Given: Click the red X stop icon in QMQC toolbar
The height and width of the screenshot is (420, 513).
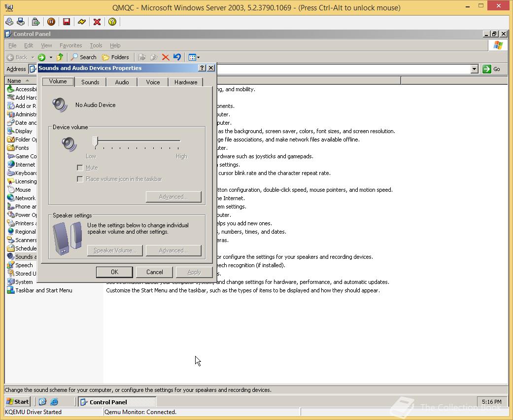Looking at the screenshot, I should click(97, 22).
